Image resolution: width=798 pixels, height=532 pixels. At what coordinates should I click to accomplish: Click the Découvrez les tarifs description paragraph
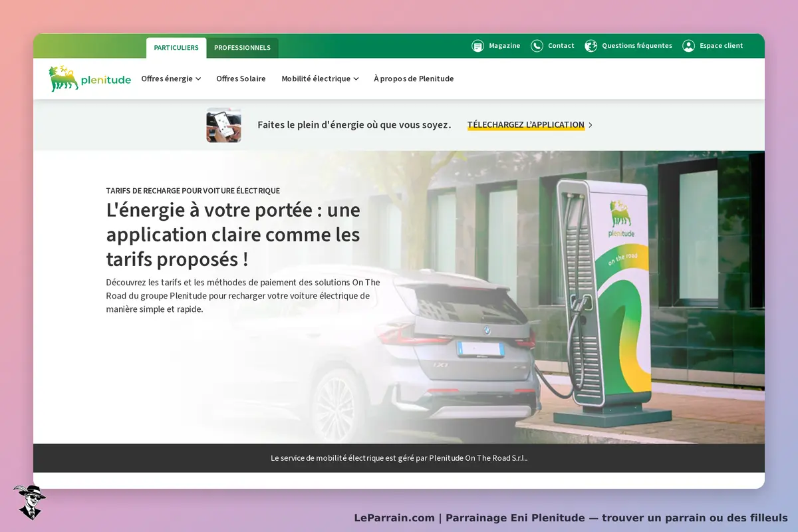coord(243,296)
